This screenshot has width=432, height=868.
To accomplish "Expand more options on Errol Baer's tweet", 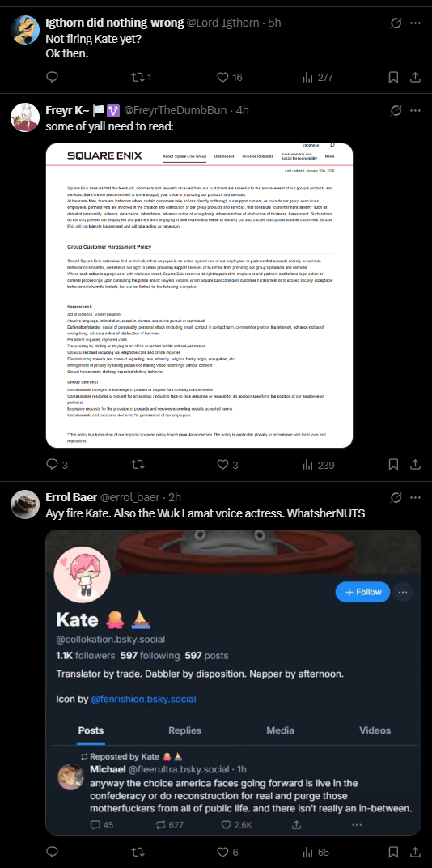I will click(x=415, y=498).
